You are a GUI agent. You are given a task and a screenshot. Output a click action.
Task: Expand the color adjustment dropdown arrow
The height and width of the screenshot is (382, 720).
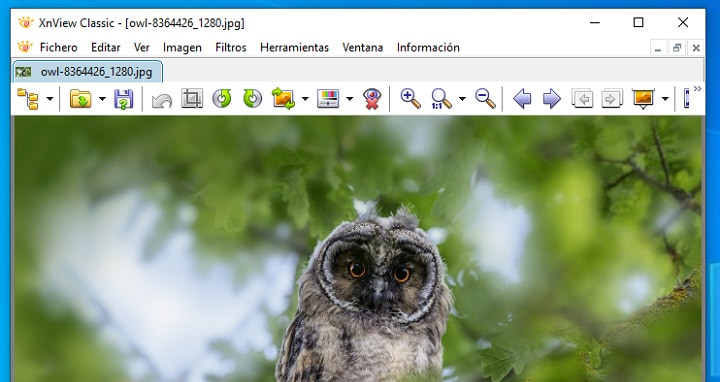click(349, 99)
